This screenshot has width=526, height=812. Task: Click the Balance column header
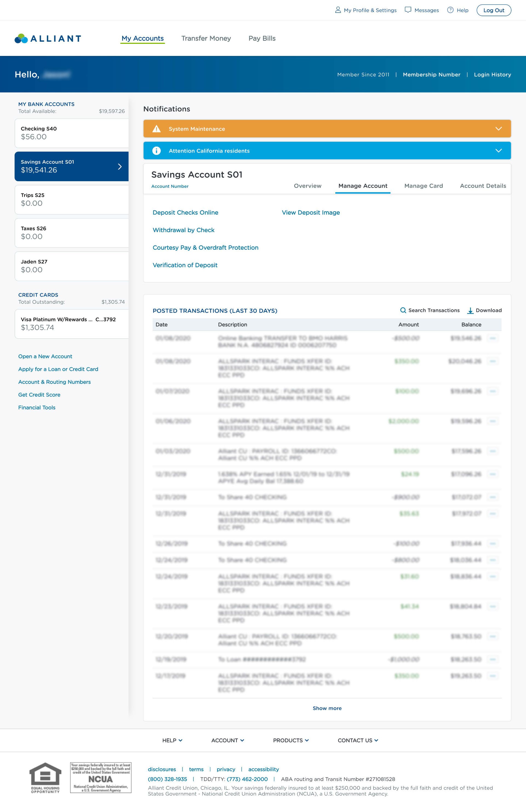click(x=471, y=325)
